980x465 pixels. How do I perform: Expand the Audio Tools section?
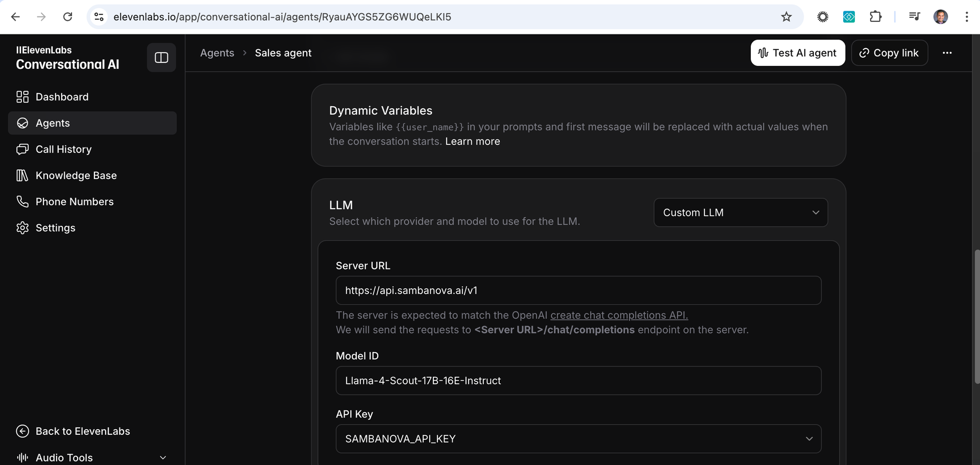pos(92,457)
